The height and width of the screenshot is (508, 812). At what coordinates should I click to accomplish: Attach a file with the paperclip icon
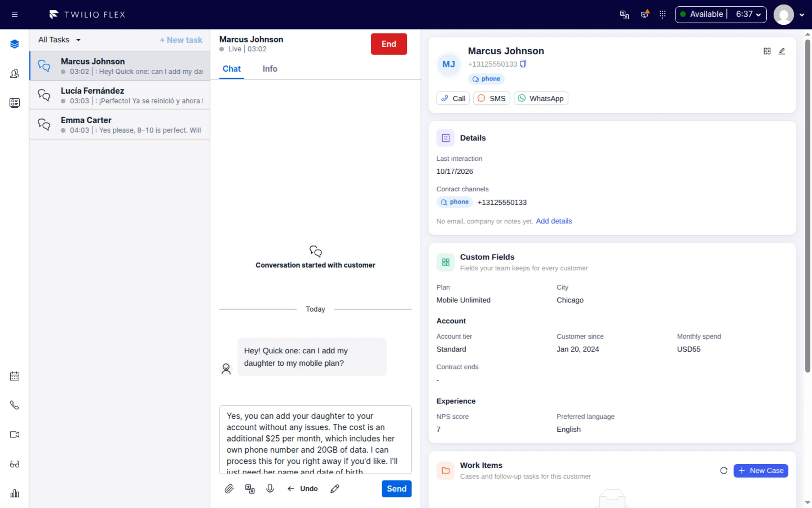coord(229,489)
